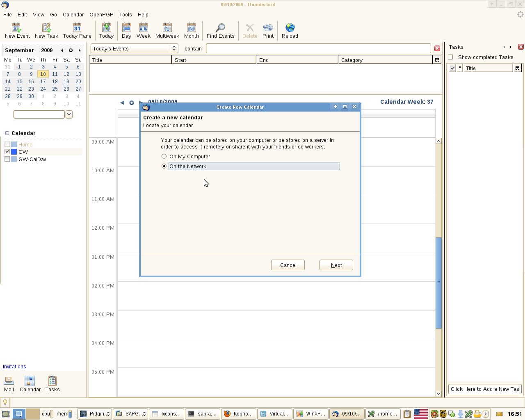Go to next month in mini calendar
This screenshot has width=525, height=420.
pos(80,50)
